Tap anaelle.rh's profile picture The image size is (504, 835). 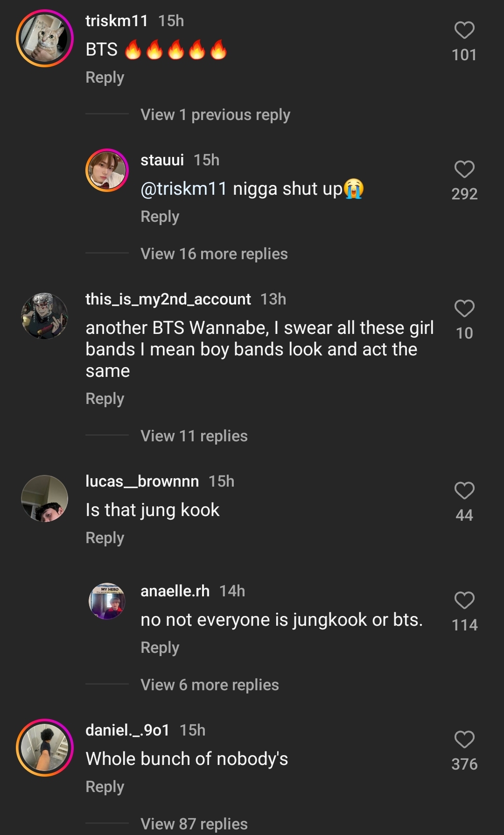point(107,601)
